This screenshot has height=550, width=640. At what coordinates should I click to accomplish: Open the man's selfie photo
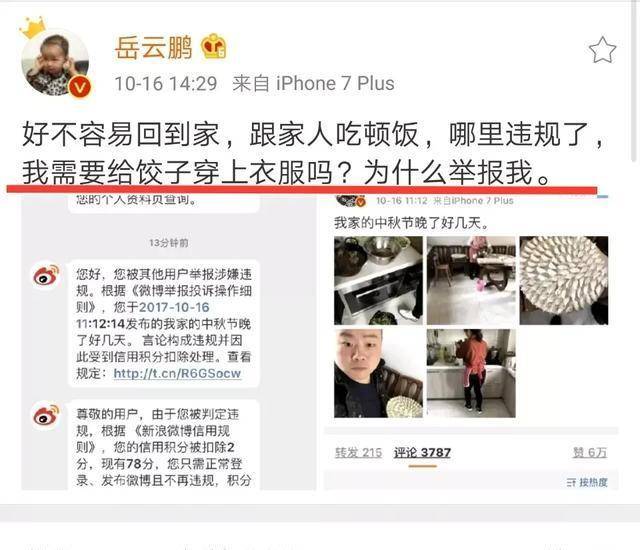[378, 373]
